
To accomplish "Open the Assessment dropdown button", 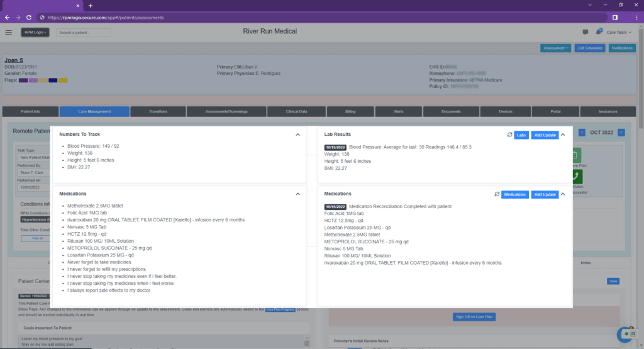I will coord(555,48).
